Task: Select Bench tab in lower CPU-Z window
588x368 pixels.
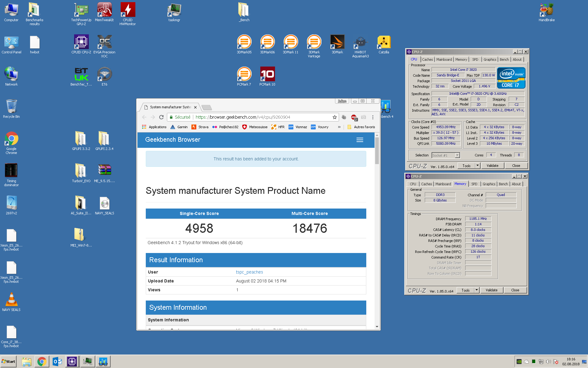Action: click(x=503, y=184)
